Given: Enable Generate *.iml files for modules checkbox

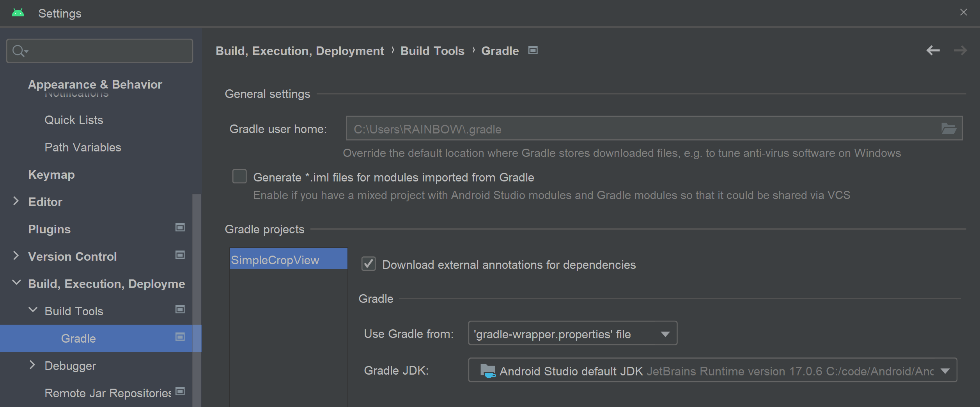Looking at the screenshot, I should click(x=239, y=176).
